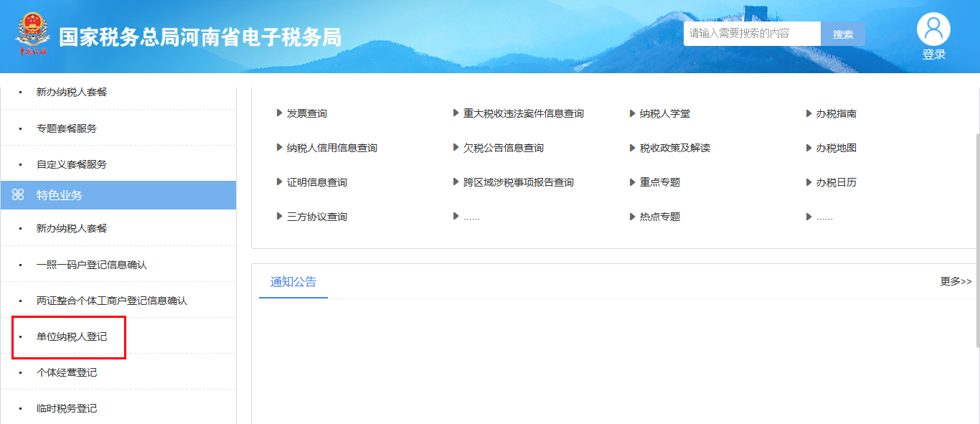Switch to the 通知公告 tab
The width and height of the screenshot is (980, 424).
[x=293, y=281]
